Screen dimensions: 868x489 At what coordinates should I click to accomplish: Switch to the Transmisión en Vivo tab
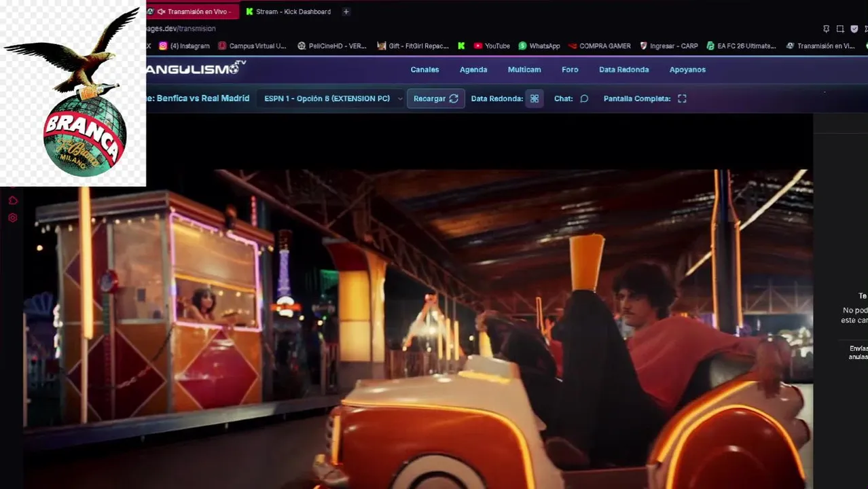[x=192, y=12]
